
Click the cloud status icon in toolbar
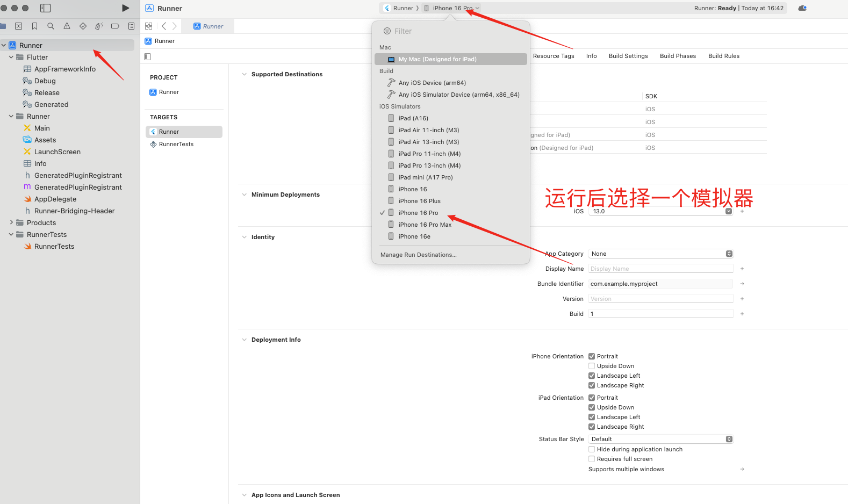[802, 8]
